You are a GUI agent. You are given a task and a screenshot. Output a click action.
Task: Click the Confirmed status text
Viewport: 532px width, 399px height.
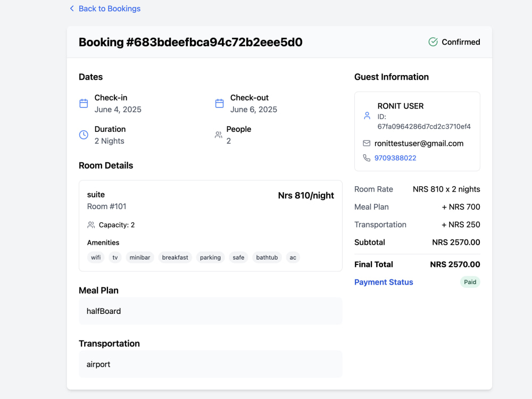coord(461,42)
